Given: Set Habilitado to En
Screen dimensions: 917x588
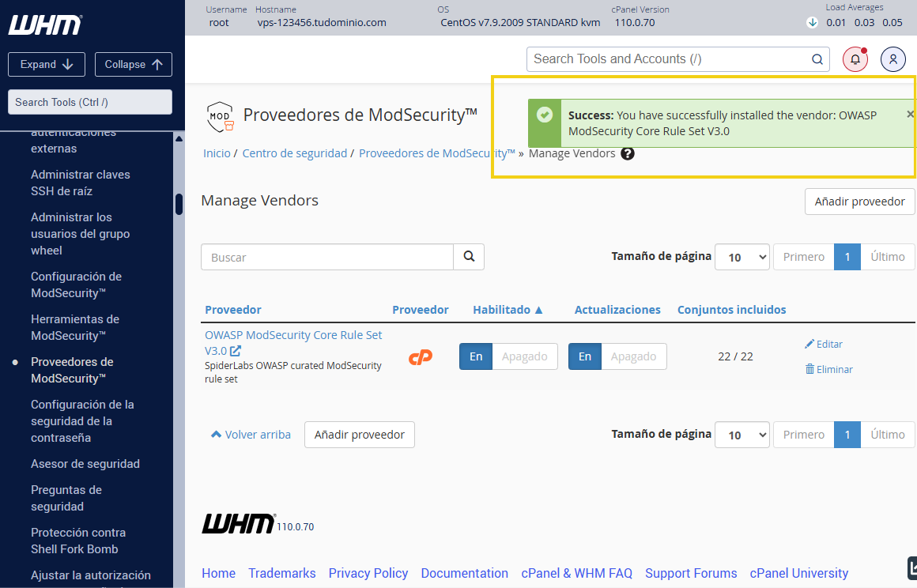Looking at the screenshot, I should click(x=476, y=356).
